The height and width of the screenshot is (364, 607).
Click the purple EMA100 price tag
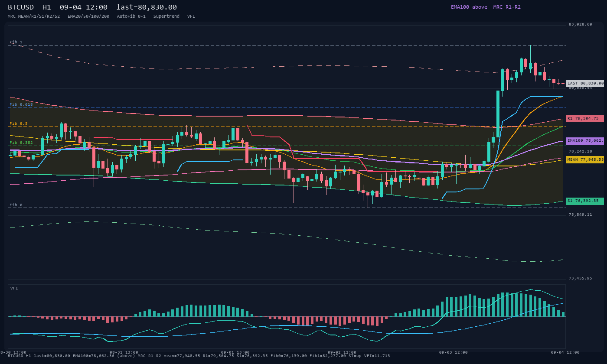point(585,140)
